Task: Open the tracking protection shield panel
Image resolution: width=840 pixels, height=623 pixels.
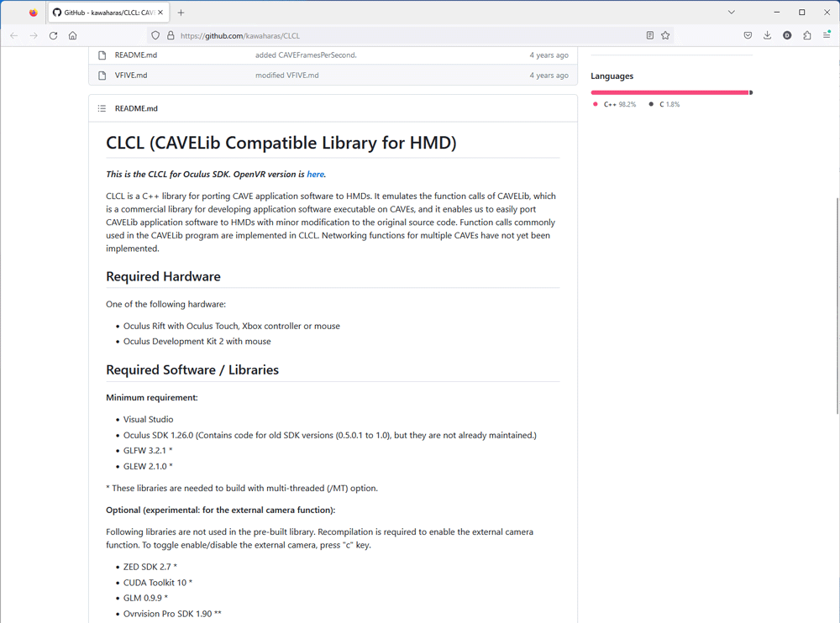Action: pyautogui.click(x=155, y=35)
